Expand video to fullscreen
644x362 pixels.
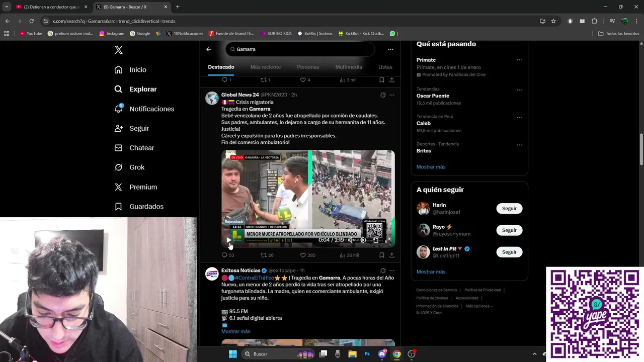387,240
